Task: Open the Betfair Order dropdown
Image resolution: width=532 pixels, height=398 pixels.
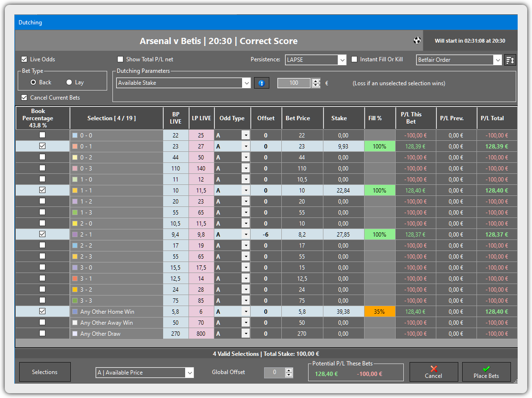Action: click(x=498, y=60)
